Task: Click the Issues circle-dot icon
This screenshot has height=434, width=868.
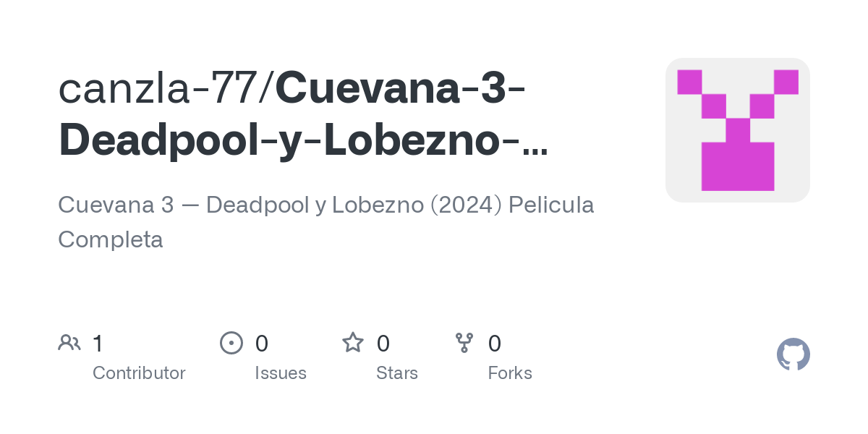Action: (x=231, y=343)
